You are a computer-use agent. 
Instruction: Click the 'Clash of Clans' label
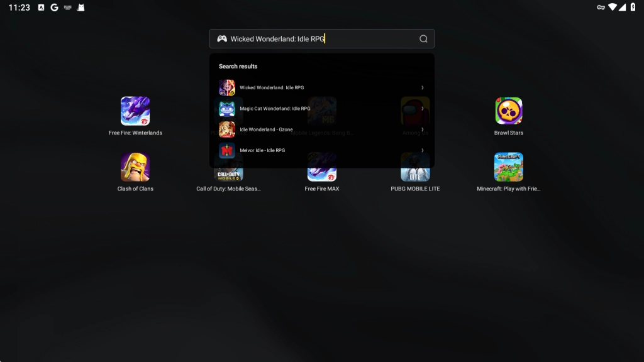[135, 189]
